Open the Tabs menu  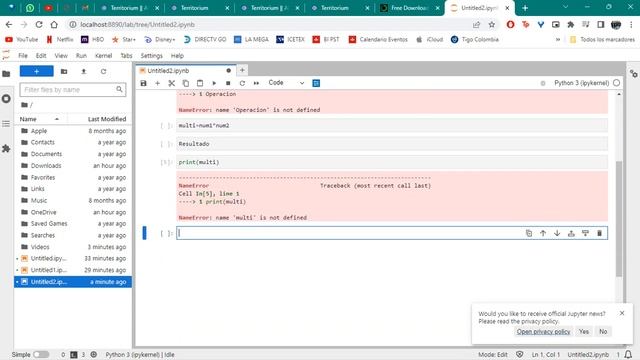tap(126, 56)
